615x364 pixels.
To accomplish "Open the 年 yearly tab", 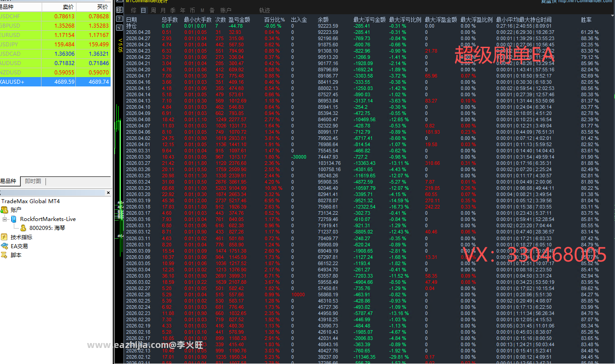I will coord(182,10).
